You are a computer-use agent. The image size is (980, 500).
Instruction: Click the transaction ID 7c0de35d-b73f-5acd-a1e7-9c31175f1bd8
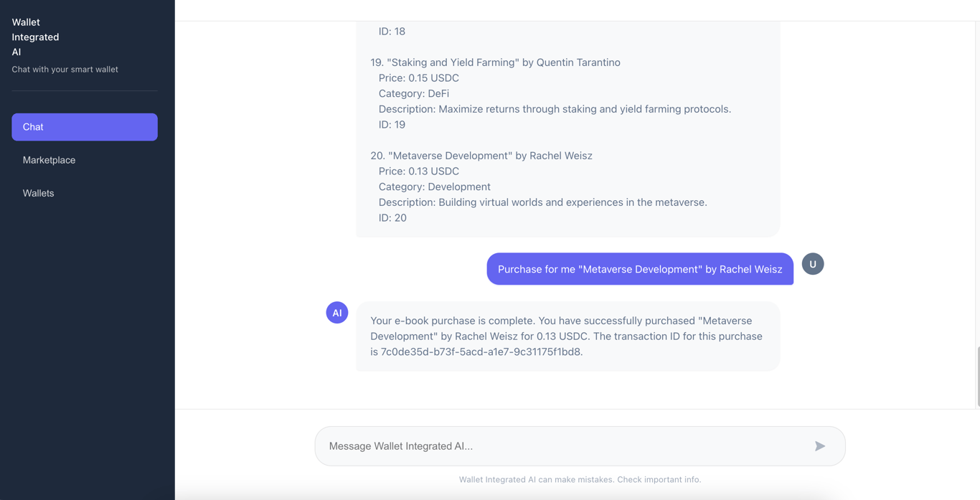481,352
